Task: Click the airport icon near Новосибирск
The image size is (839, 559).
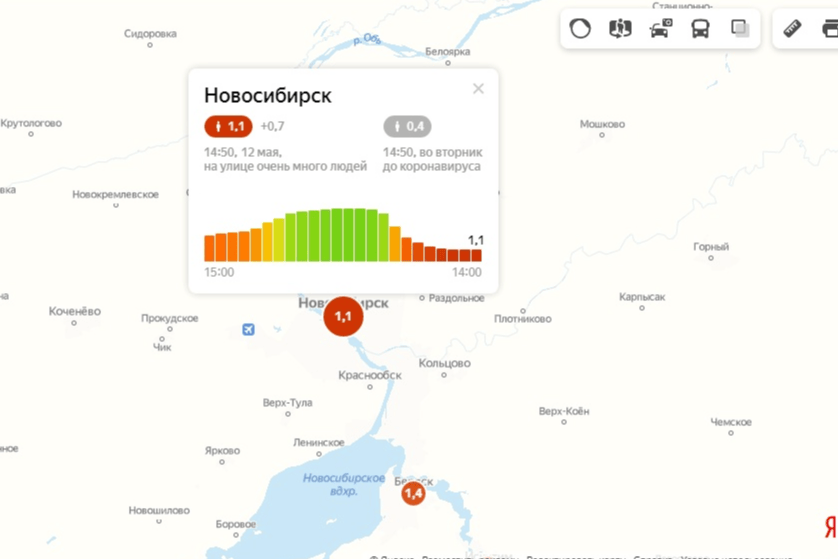Action: pyautogui.click(x=248, y=329)
